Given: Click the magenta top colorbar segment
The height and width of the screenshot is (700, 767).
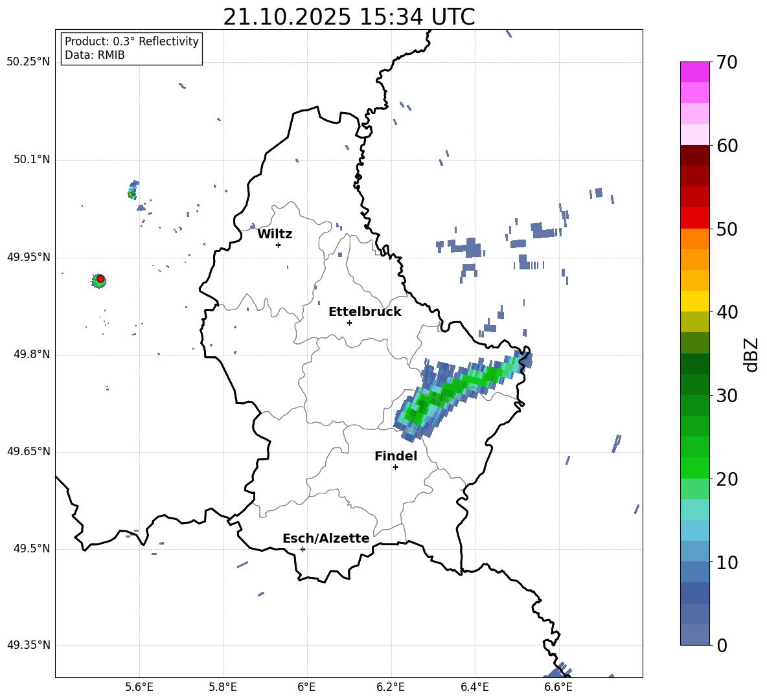Looking at the screenshot, I should coord(694,72).
